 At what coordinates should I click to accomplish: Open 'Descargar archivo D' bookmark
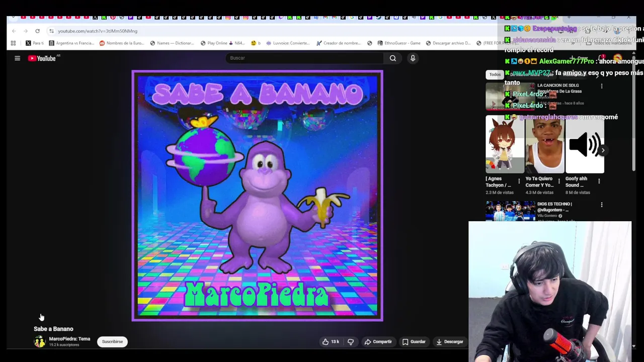click(x=448, y=43)
